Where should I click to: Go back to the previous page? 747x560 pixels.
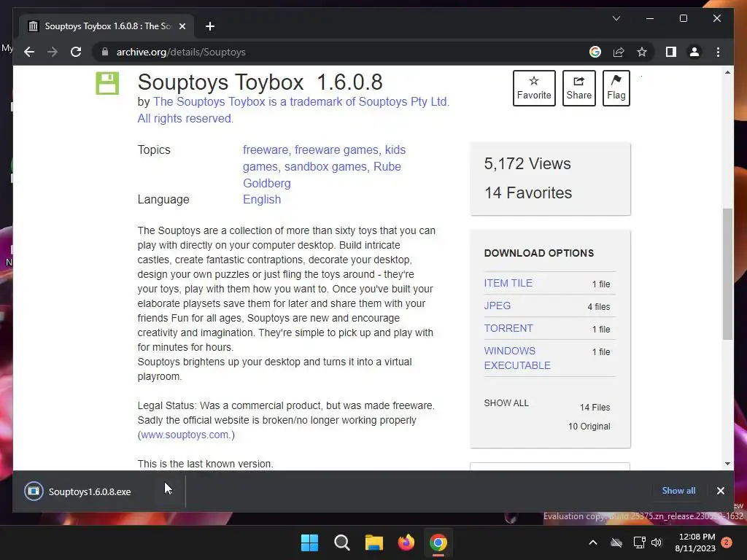tap(29, 52)
